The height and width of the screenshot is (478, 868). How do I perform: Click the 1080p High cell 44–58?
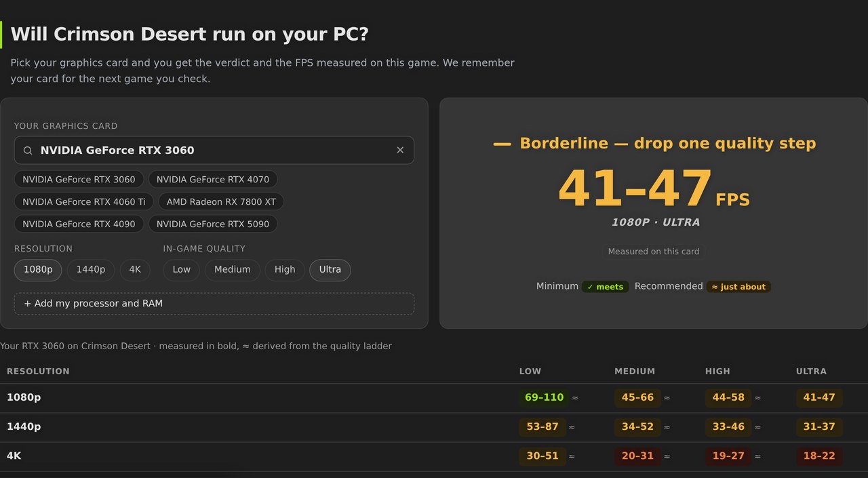pos(728,398)
